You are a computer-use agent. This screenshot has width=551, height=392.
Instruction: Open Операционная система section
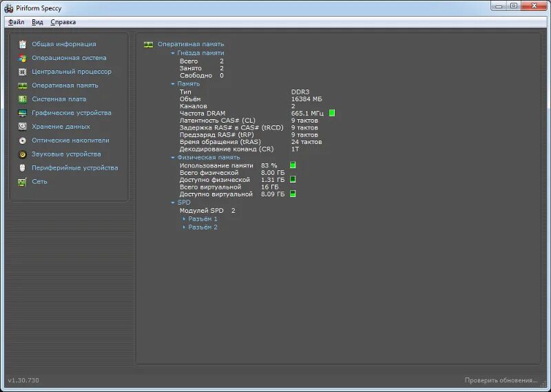(69, 58)
